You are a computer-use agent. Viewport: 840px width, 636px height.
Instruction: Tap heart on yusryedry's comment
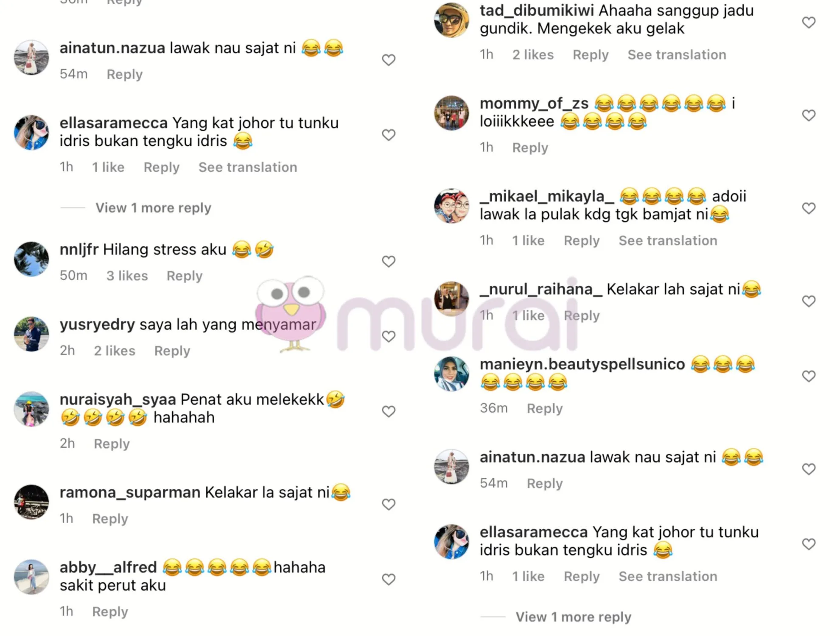coord(389,337)
